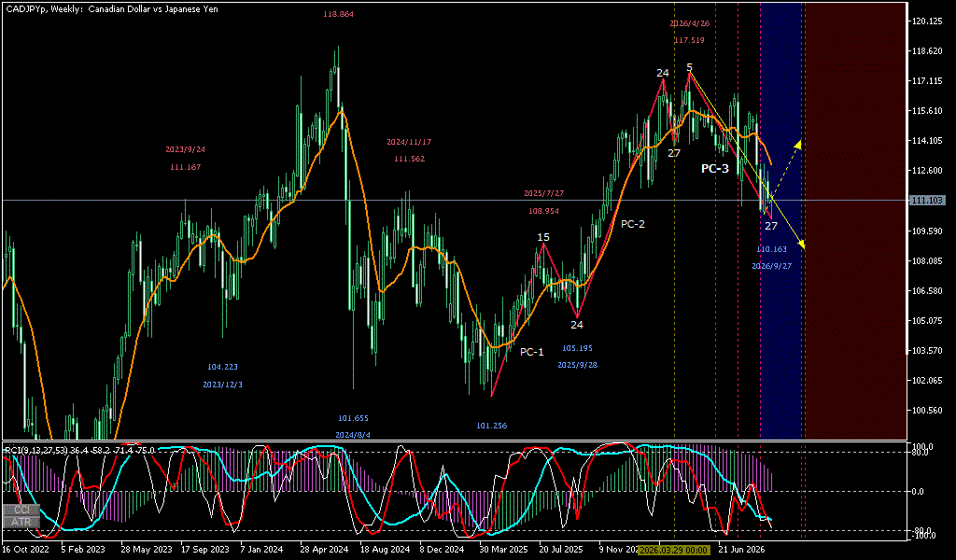Click the 101.256 low price label

click(491, 426)
